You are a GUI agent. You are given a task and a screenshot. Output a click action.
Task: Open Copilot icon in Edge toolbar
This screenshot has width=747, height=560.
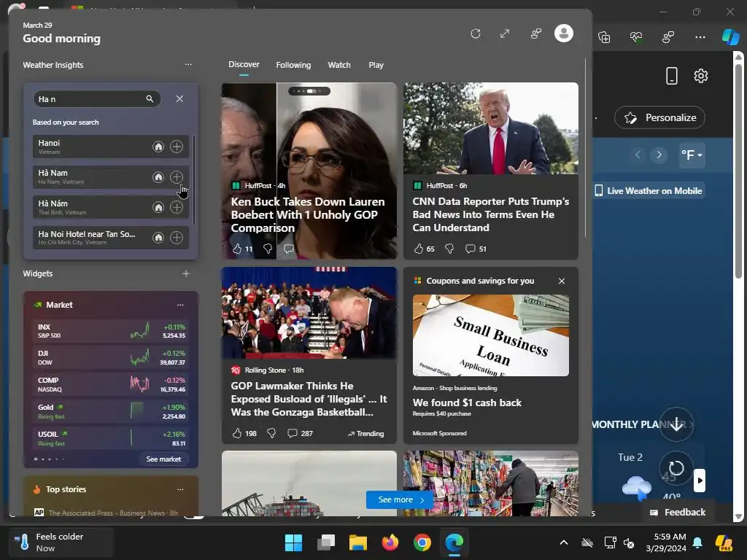tap(730, 36)
